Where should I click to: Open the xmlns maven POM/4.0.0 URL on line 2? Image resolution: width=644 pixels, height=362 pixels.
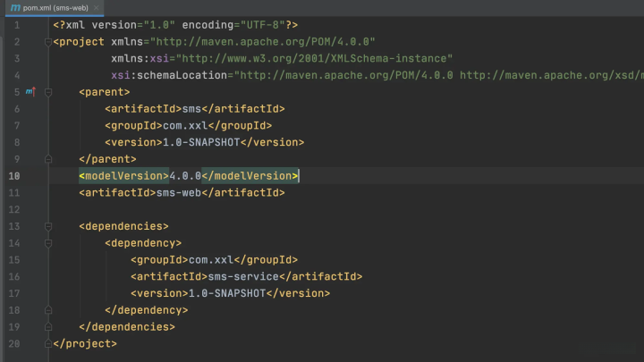pyautogui.click(x=264, y=41)
